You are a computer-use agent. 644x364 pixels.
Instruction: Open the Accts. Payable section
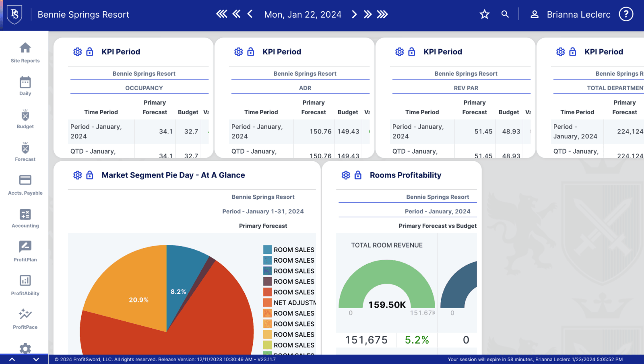click(25, 185)
